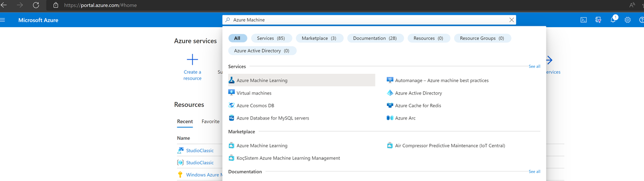Image resolution: width=644 pixels, height=181 pixels.
Task: Click the second StudioClassic cube icon
Action: pos(180,162)
